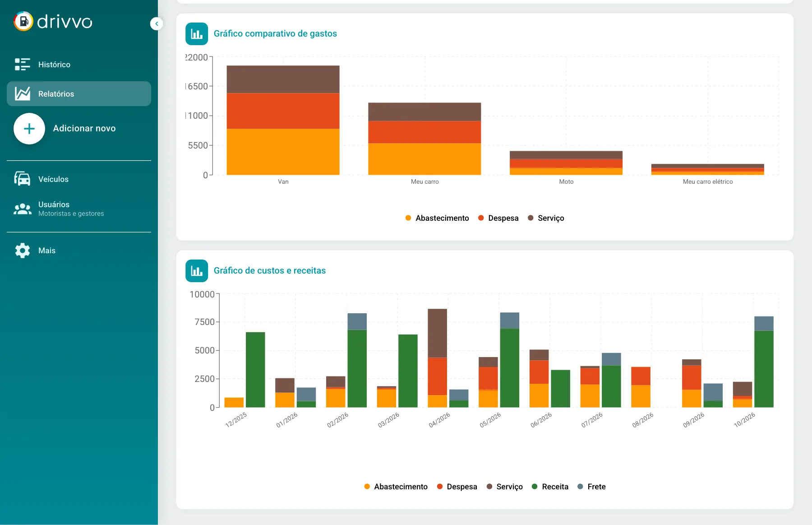Image resolution: width=812 pixels, height=525 pixels.
Task: Toggle Receita legend in custos e receitas chart
Action: point(550,487)
